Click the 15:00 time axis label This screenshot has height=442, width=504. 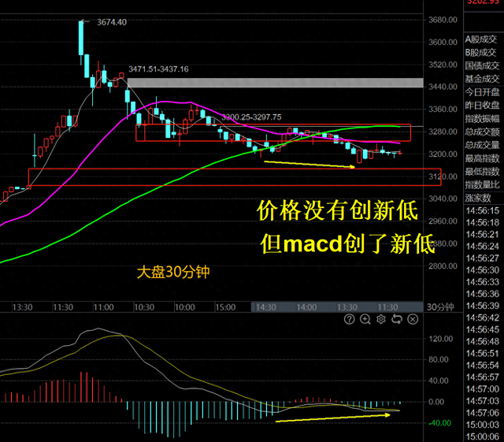point(225,307)
